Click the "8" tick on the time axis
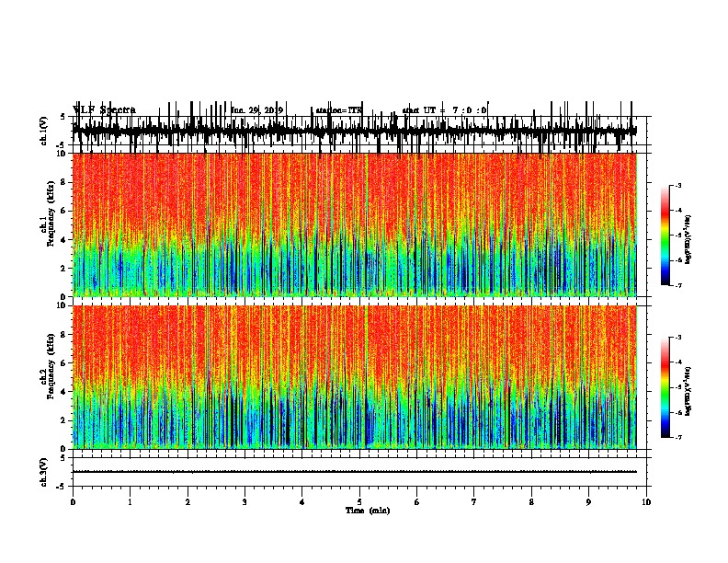Image resolution: width=728 pixels, height=563 pixels. 531,502
